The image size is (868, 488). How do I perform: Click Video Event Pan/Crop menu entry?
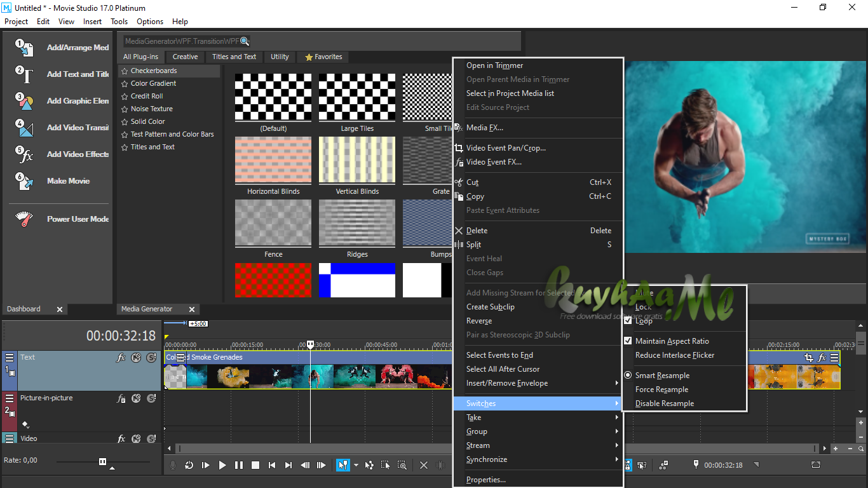click(x=538, y=148)
